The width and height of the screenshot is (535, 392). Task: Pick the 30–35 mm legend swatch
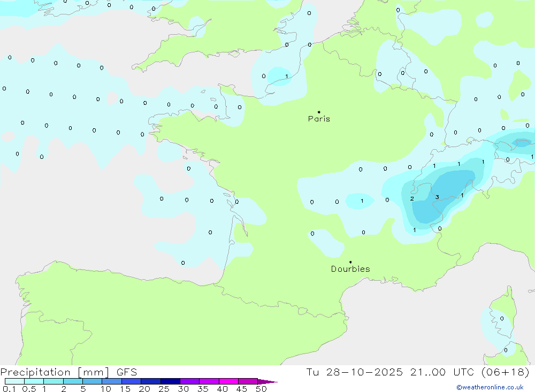pos(190,381)
